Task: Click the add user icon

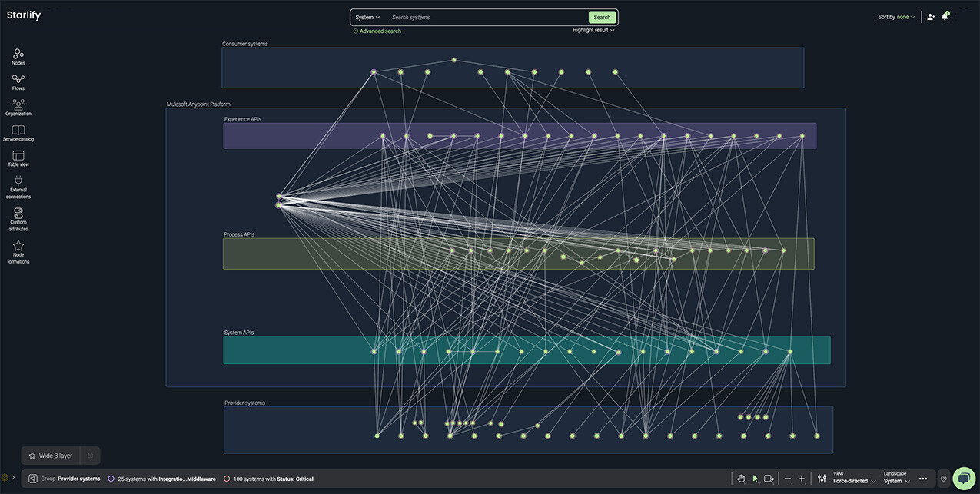Action: point(931,16)
